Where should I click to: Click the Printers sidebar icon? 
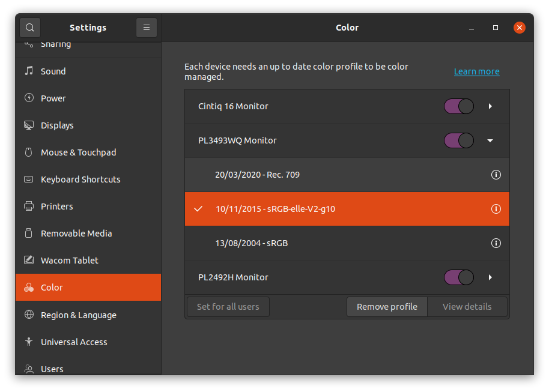[x=28, y=206]
